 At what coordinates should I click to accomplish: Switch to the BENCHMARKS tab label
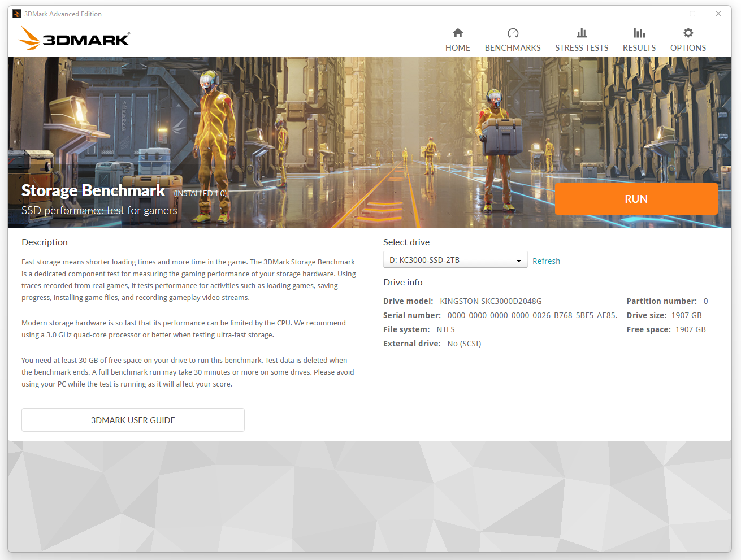click(x=513, y=48)
